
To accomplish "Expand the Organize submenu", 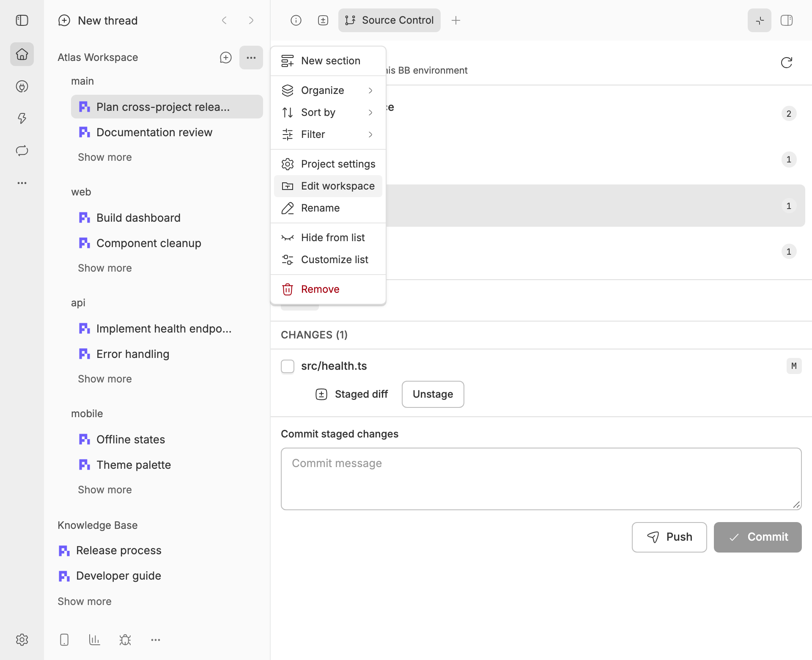I will pos(328,91).
